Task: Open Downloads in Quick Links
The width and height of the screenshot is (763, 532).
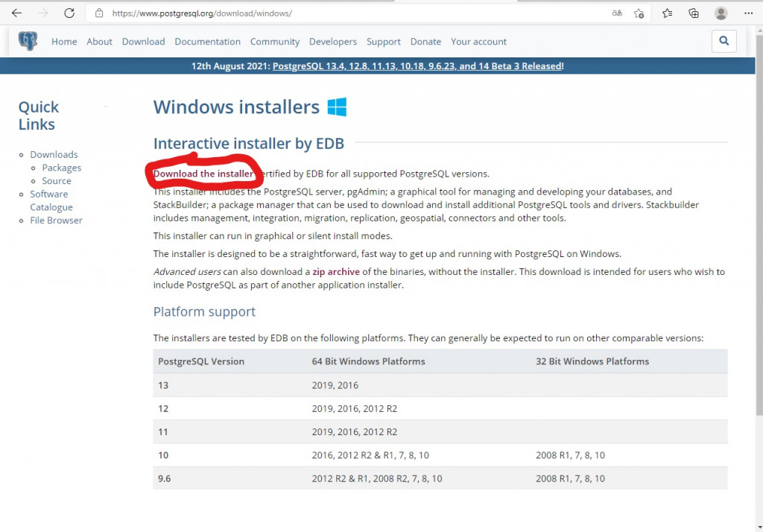Action: 54,154
